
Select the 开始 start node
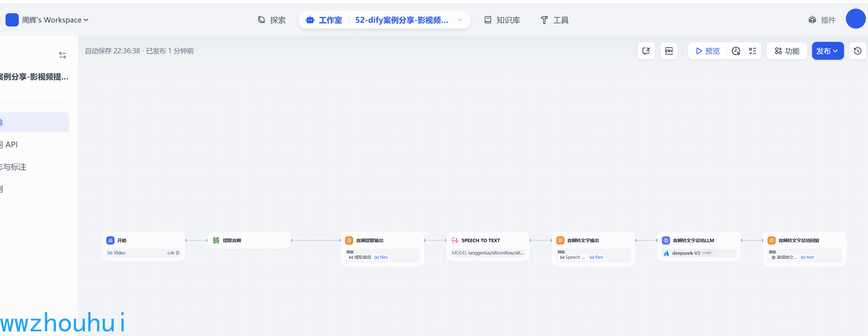(144, 246)
